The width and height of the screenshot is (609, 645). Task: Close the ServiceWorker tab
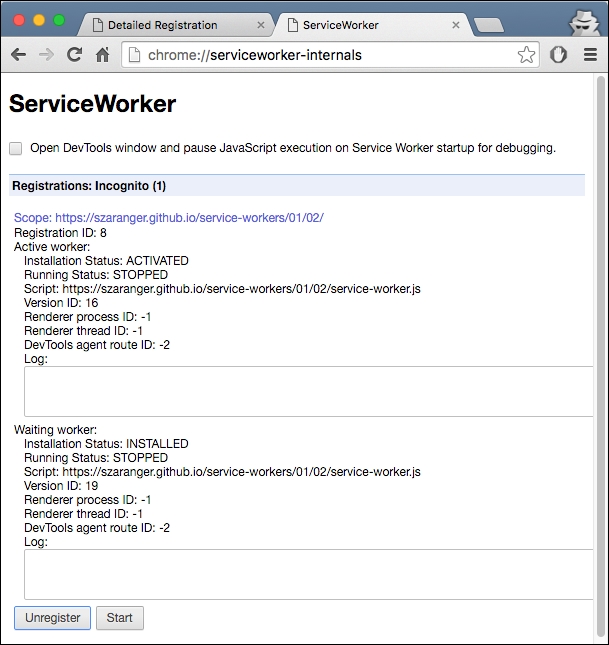(x=457, y=24)
